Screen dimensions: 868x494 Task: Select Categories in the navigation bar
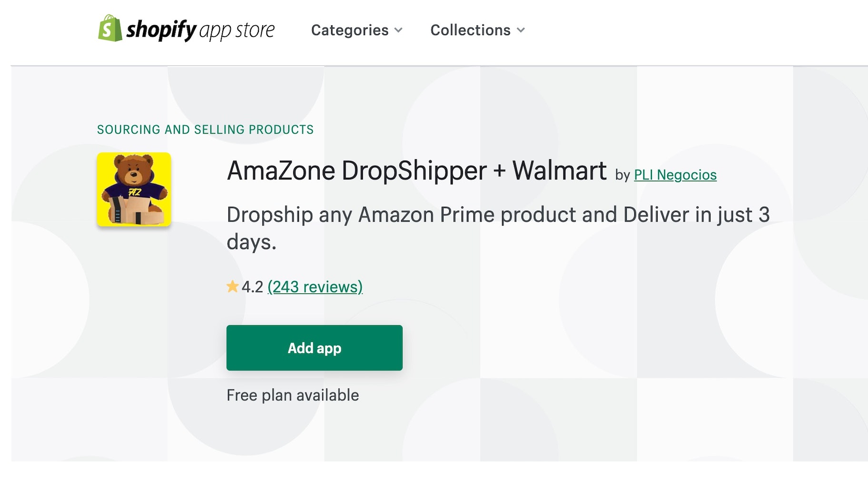(349, 30)
